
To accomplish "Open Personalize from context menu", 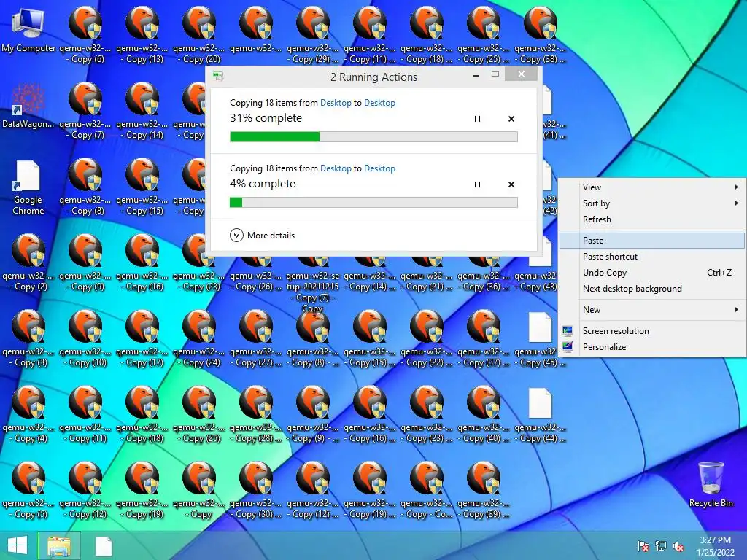I will click(x=652, y=347).
